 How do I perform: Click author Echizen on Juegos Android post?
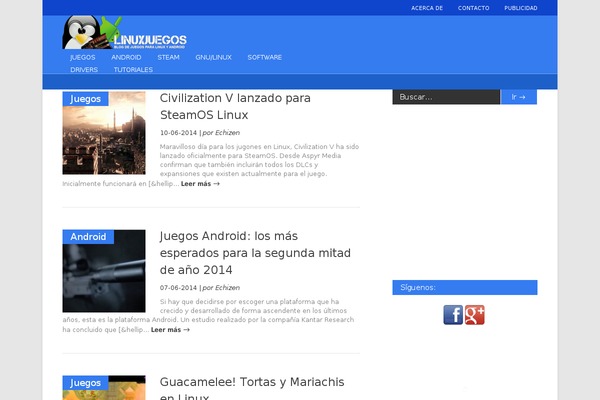(227, 288)
